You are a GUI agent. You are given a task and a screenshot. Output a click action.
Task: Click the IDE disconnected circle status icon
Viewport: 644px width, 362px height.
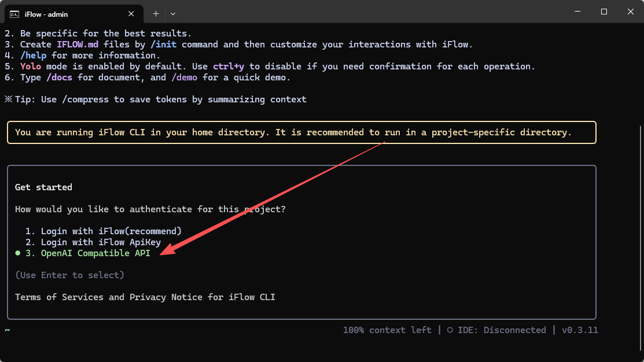[450, 330]
